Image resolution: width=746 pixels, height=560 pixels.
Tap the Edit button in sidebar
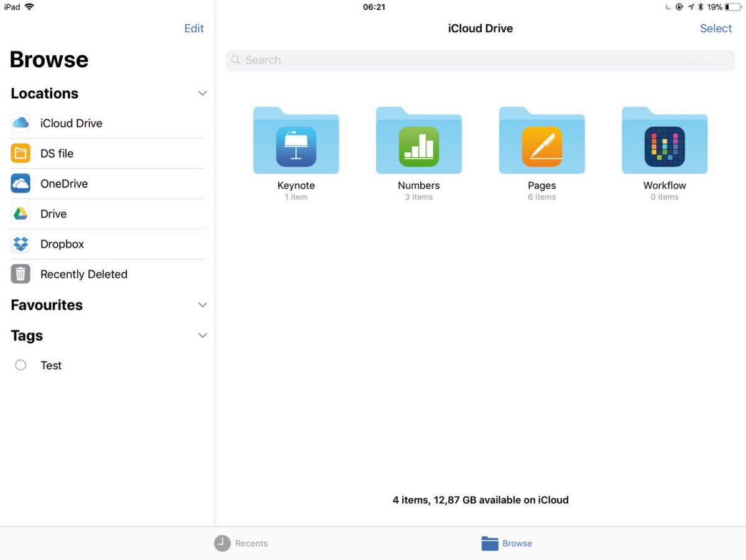(x=194, y=29)
